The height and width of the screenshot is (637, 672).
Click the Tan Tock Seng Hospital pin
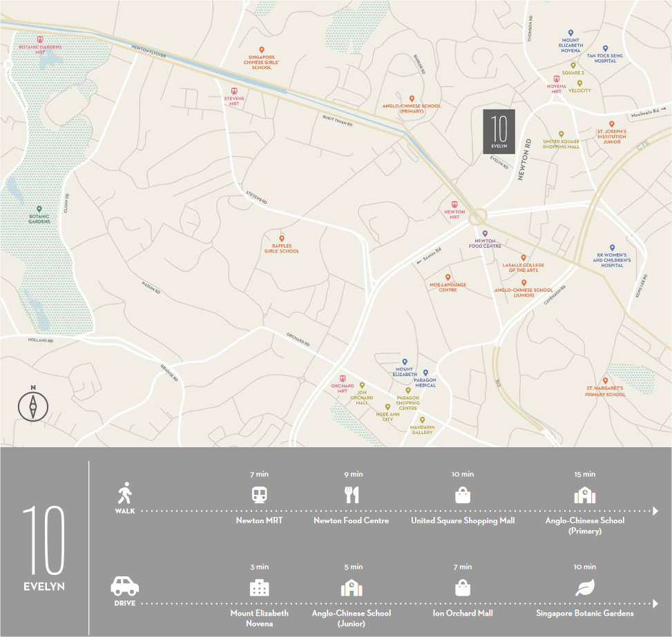(605, 49)
